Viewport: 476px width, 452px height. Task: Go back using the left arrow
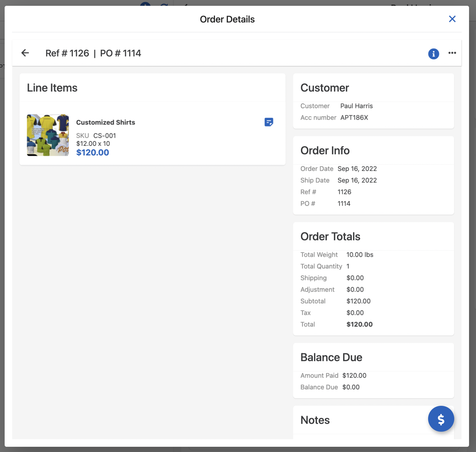click(25, 53)
